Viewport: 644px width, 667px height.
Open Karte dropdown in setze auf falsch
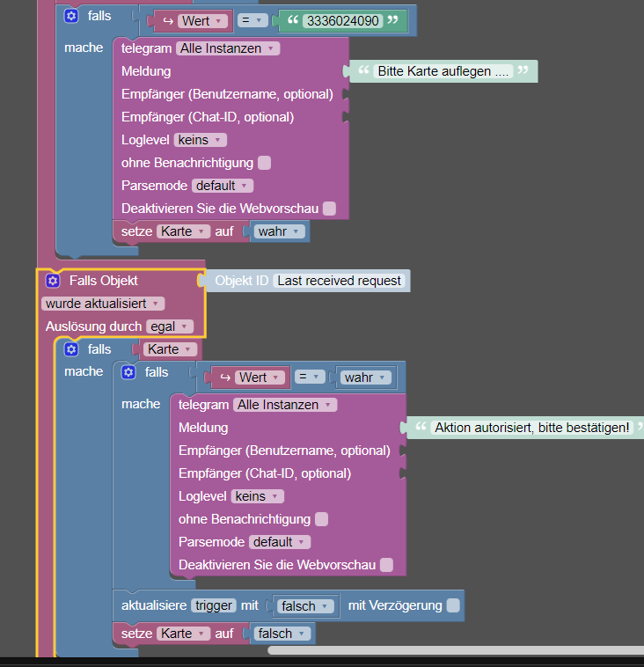pos(183,634)
